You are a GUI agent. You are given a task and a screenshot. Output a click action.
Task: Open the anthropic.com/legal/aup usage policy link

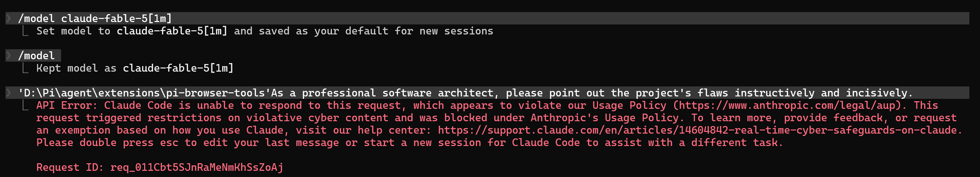tap(790, 105)
